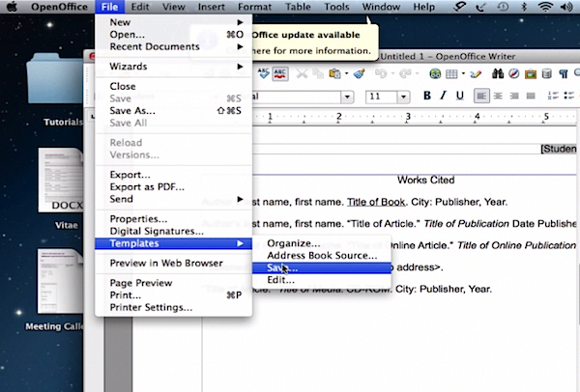Viewport: 580px width, 392px height.
Task: Select Justified alignment button
Action: (x=531, y=96)
